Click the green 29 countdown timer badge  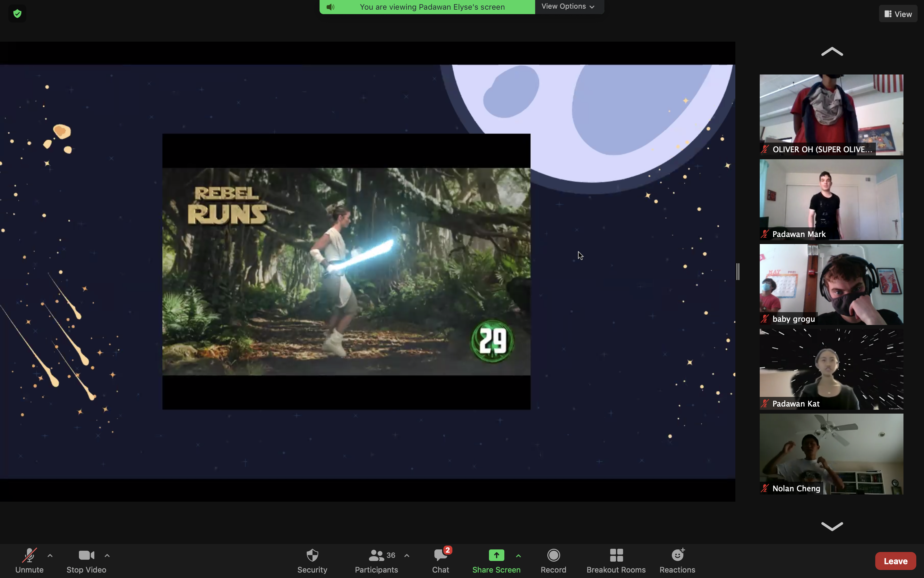(x=492, y=341)
